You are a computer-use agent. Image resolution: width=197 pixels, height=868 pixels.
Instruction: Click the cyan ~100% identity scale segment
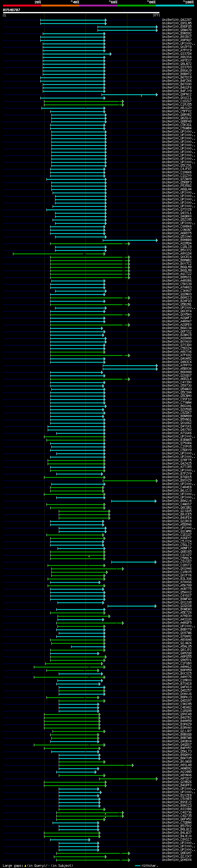(x=175, y=6)
